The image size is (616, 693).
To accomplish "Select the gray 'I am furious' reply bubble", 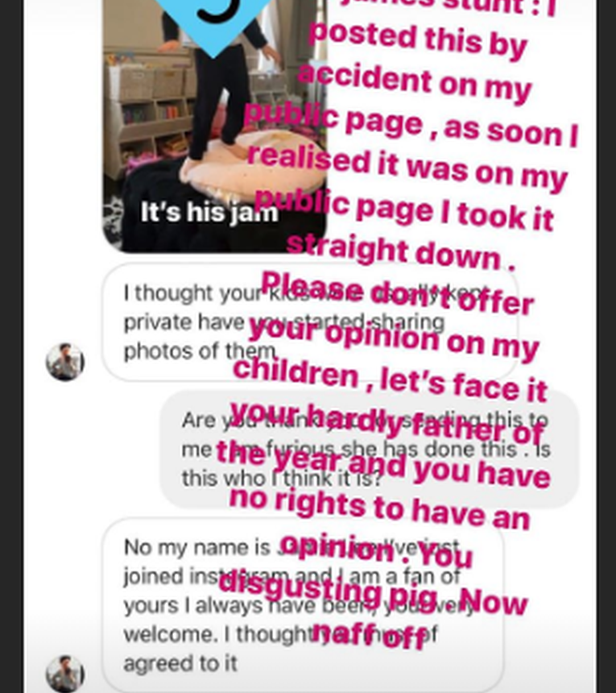I will coord(369,449).
